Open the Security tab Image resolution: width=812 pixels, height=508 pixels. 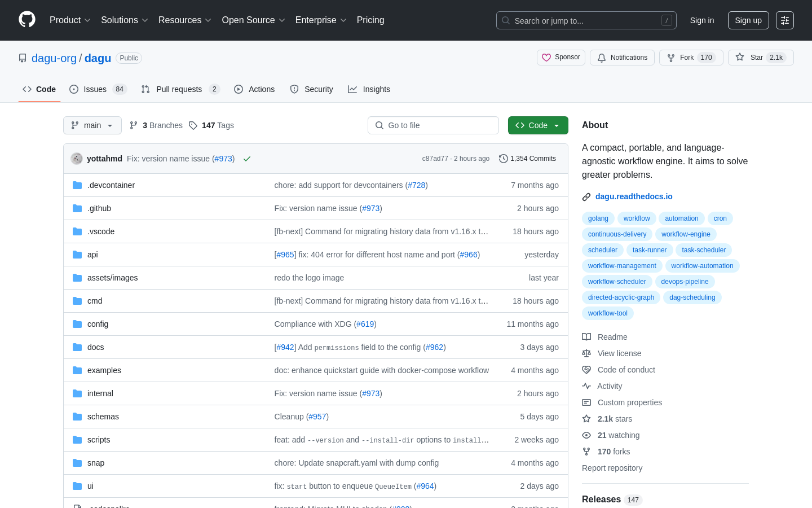[x=311, y=89]
